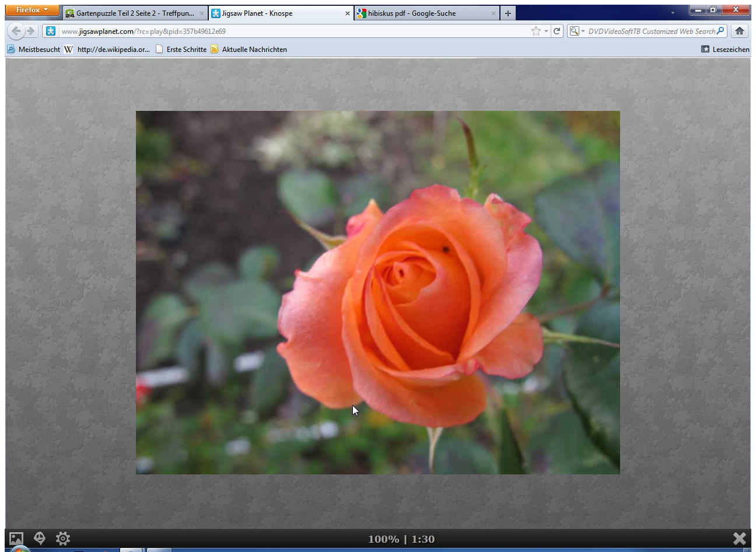Screen dimensions: 756x552
Task: Go to the Firefox home page
Action: (x=740, y=32)
